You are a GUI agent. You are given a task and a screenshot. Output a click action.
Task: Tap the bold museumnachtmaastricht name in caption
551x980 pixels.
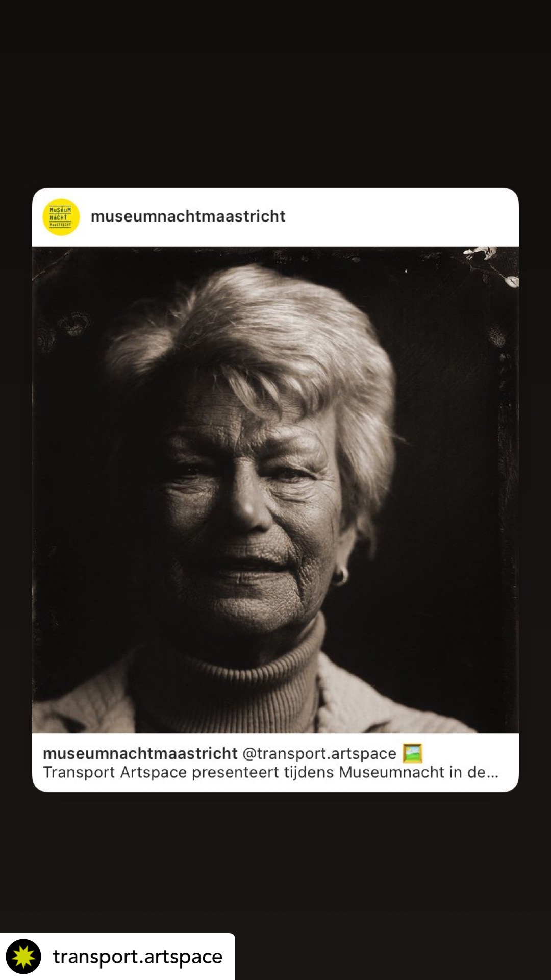point(140,753)
